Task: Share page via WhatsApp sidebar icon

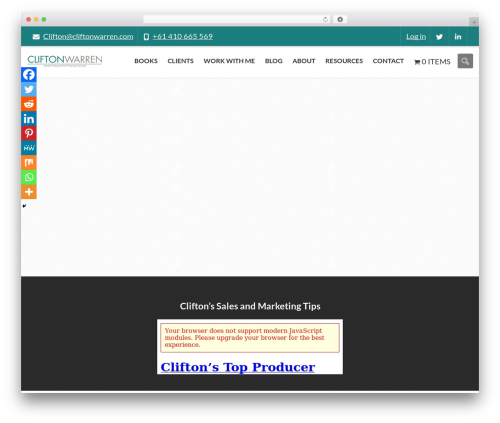Action: pos(29,177)
